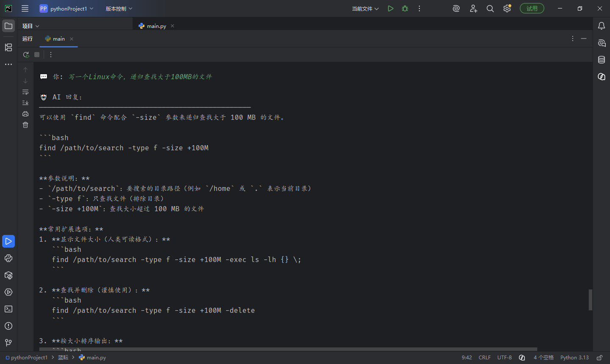Toggle soft-wrap in console output
The image size is (610, 364).
(x=25, y=92)
